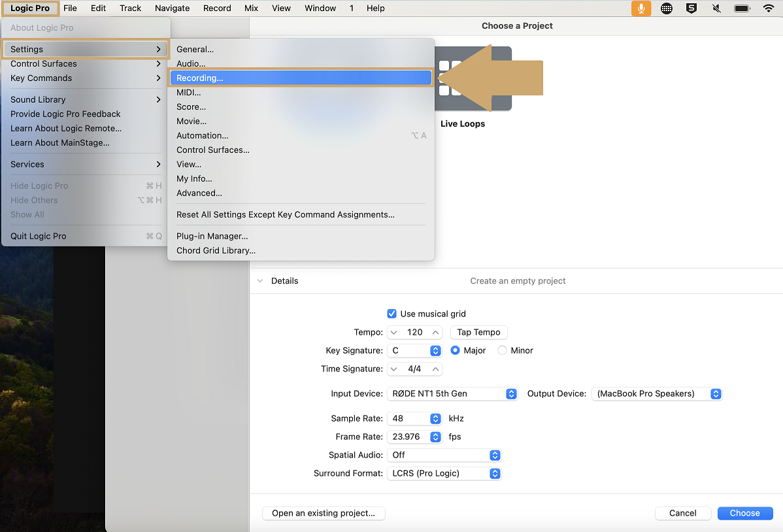Toggle the Use musical grid checkbox

(392, 314)
